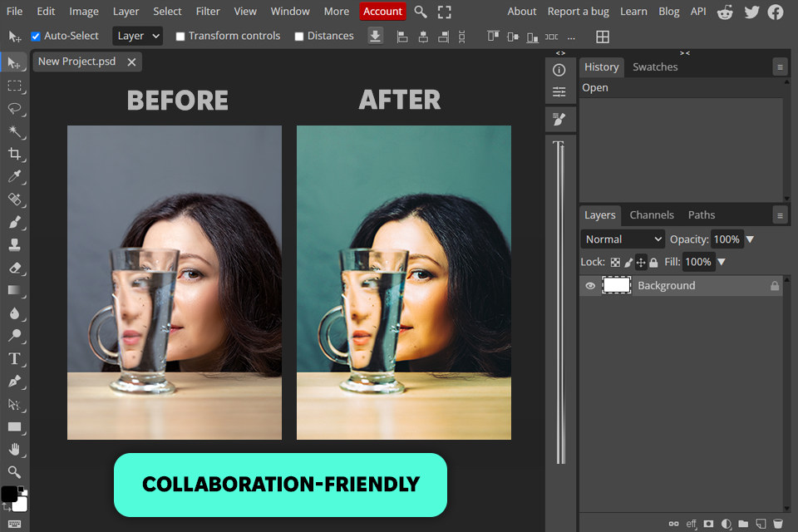798x532 pixels.
Task: Click the black foreground color swatch
Action: (9, 494)
